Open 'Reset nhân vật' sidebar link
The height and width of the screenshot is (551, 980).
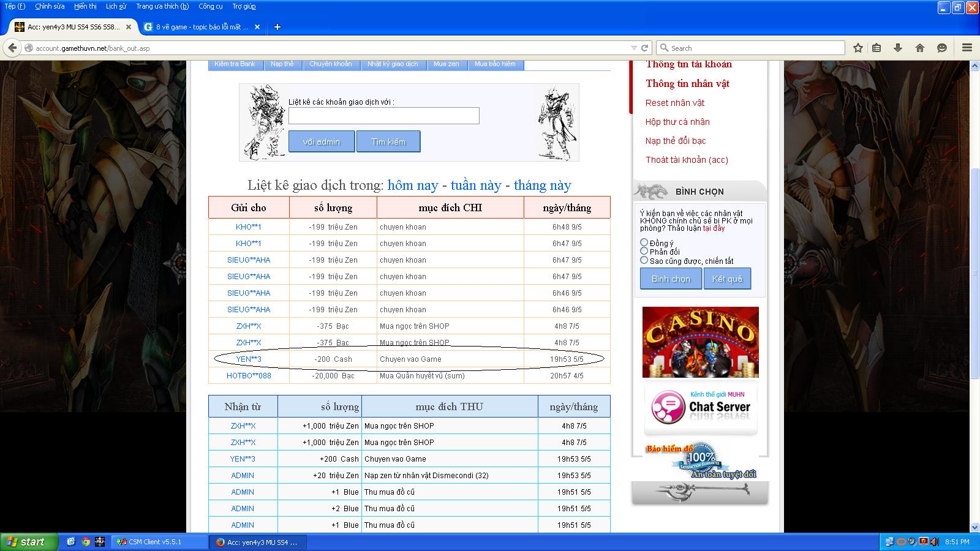(x=675, y=103)
